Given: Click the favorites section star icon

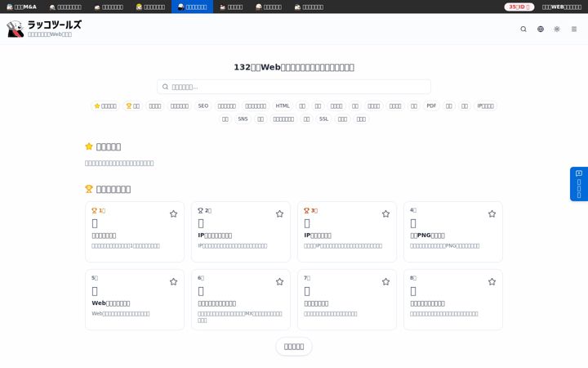Looking at the screenshot, I should click(89, 146).
